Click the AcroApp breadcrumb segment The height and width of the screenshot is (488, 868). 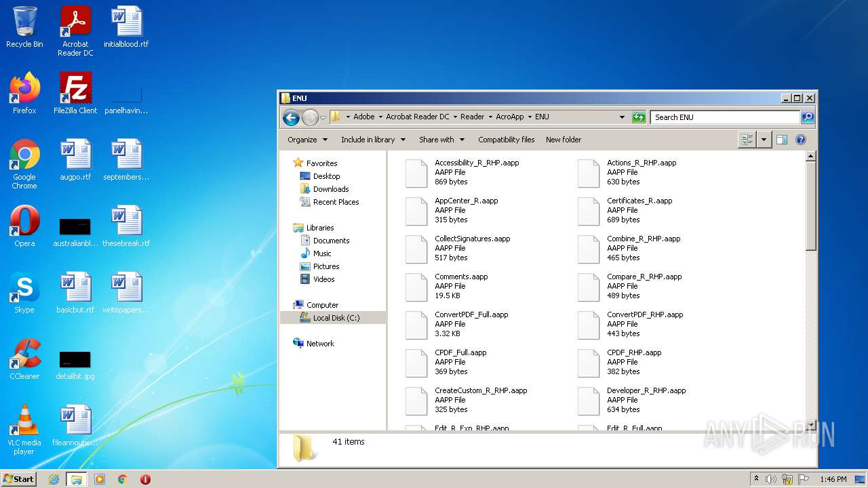510,117
